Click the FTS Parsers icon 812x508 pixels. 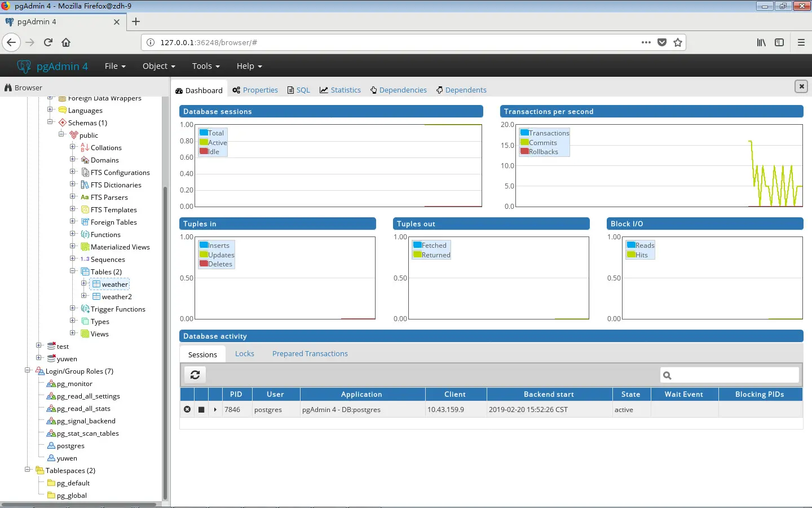[x=85, y=197]
